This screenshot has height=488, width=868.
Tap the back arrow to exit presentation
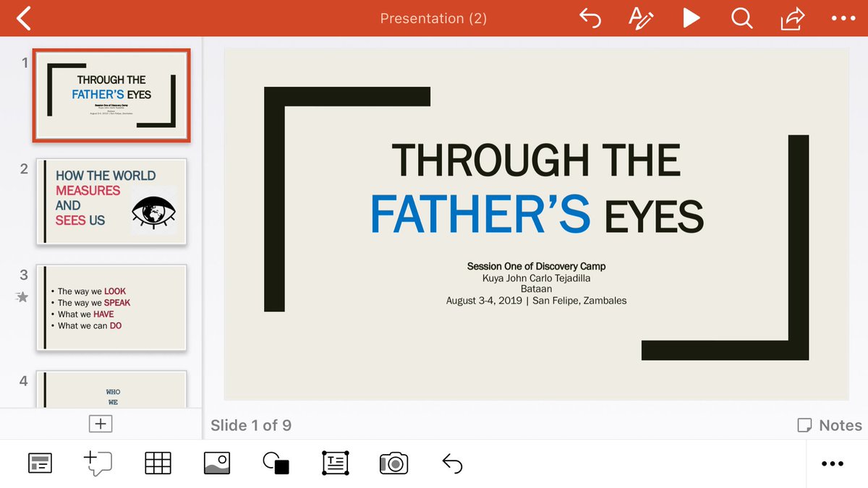pos(23,18)
